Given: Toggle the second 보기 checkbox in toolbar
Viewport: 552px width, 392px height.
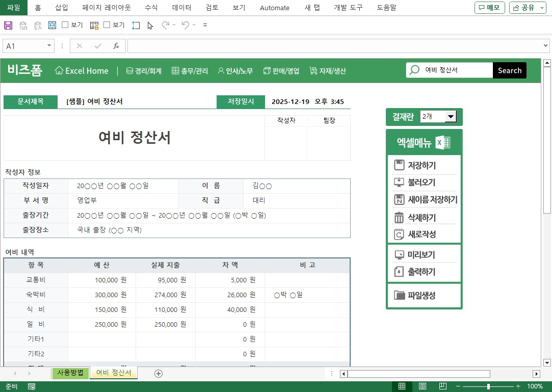Looking at the screenshot, I should [107, 25].
